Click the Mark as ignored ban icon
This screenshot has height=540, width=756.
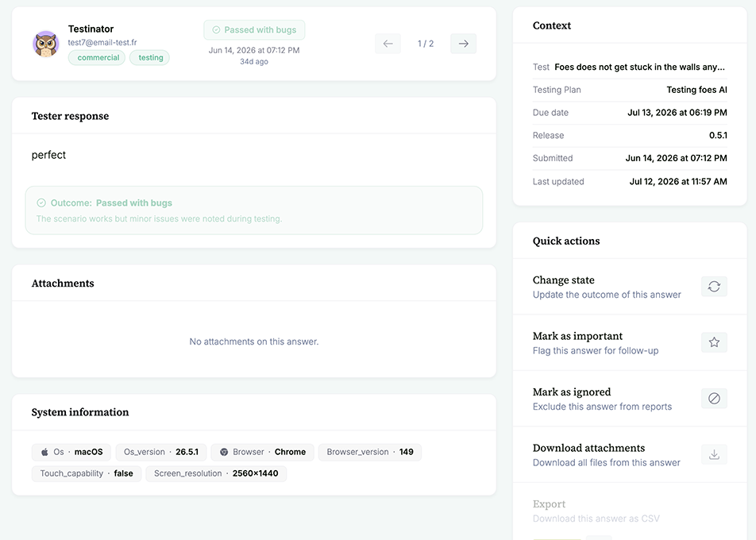pos(714,399)
